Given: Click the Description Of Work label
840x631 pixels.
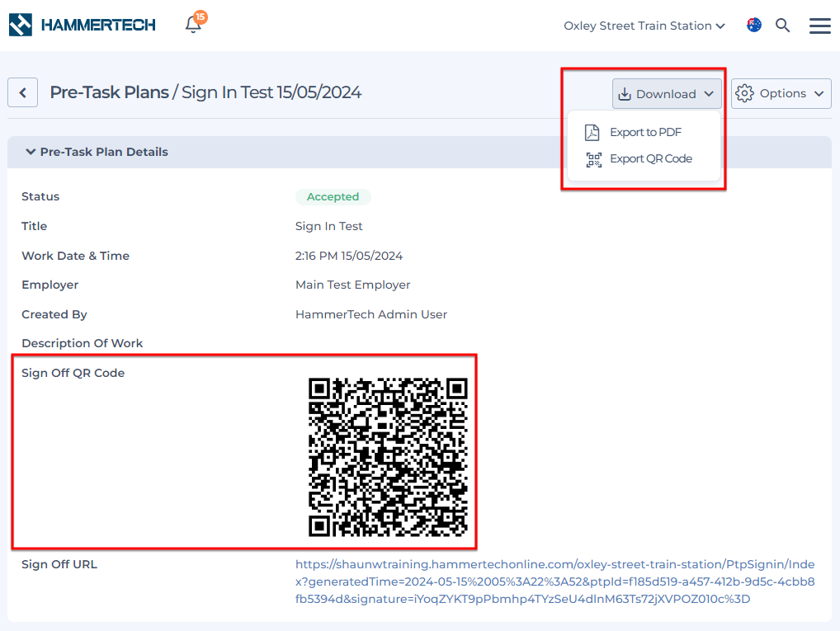Looking at the screenshot, I should pos(82,343).
